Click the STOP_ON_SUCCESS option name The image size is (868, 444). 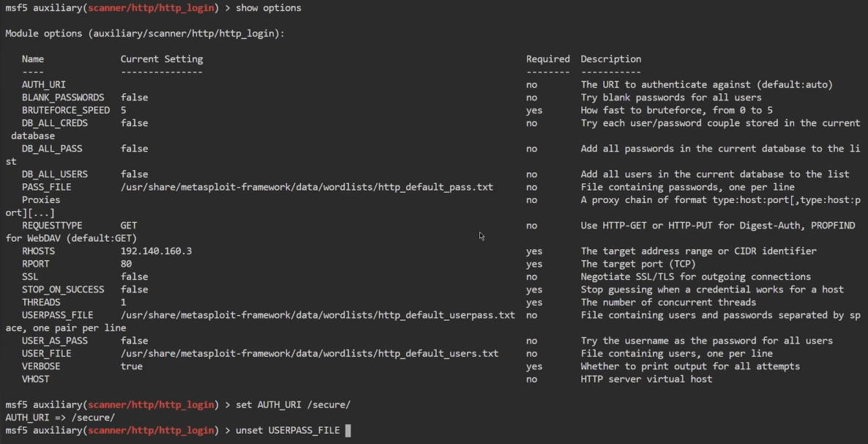pyautogui.click(x=63, y=289)
